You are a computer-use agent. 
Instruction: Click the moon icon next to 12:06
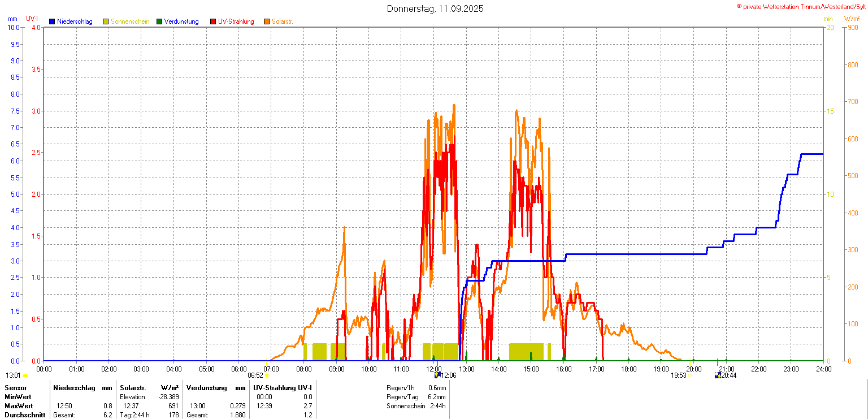pyautogui.click(x=437, y=375)
